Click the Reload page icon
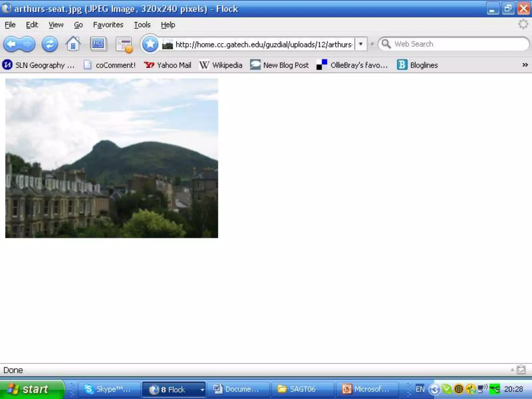The height and width of the screenshot is (399, 532). click(x=50, y=44)
